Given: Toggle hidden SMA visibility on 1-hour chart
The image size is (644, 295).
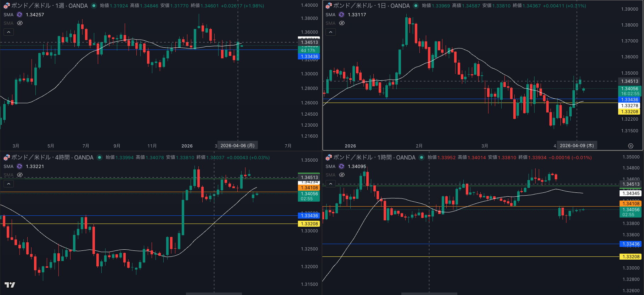Looking at the screenshot, I should click(x=342, y=175).
